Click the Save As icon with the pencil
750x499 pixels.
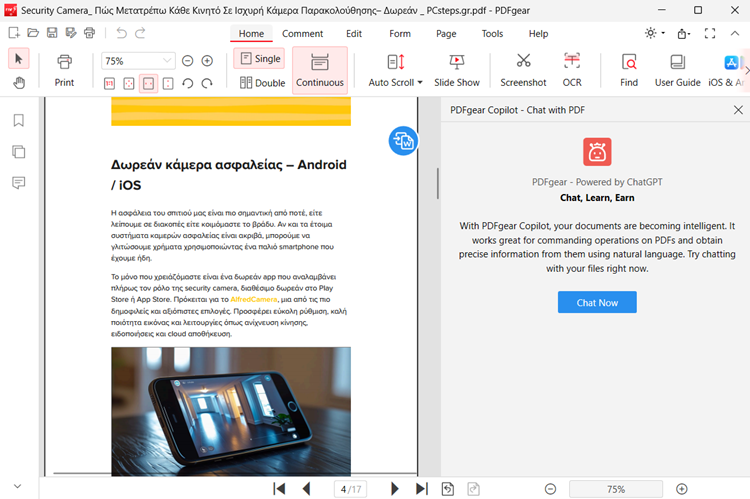(x=71, y=33)
